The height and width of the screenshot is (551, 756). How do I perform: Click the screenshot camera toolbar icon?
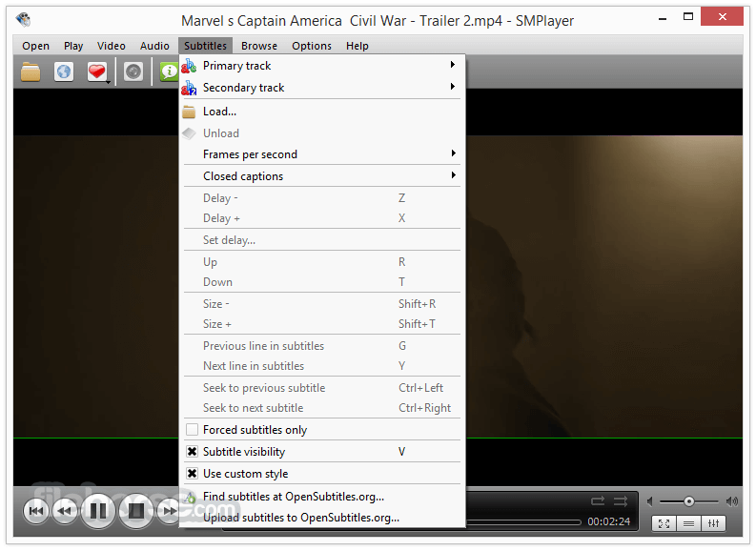(x=133, y=71)
